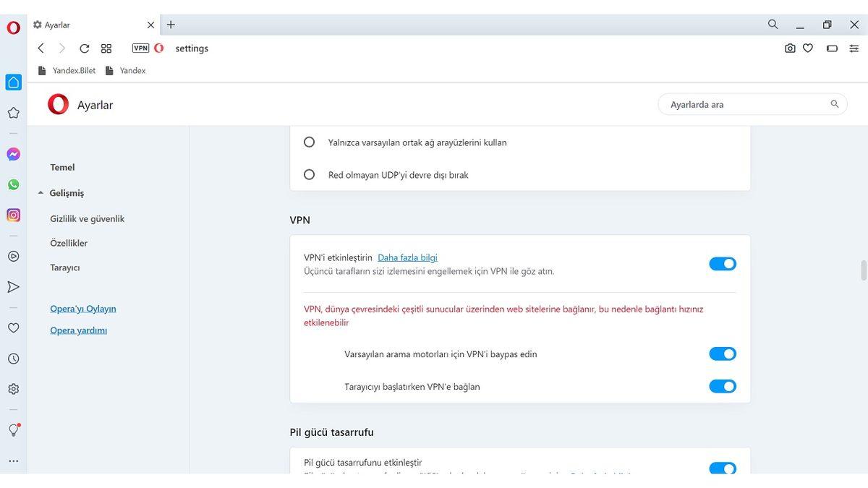Select 'Red olmayan UDP'yi devre dışı bırak'

[x=309, y=174]
